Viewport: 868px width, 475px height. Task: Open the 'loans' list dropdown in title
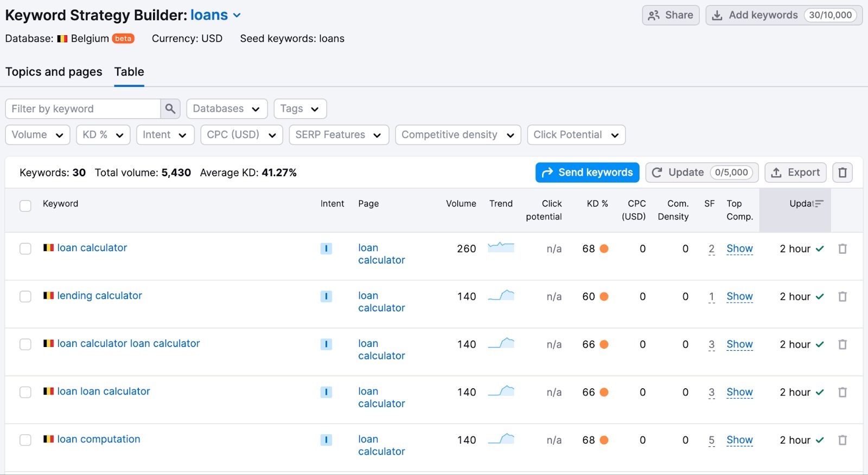(x=215, y=15)
